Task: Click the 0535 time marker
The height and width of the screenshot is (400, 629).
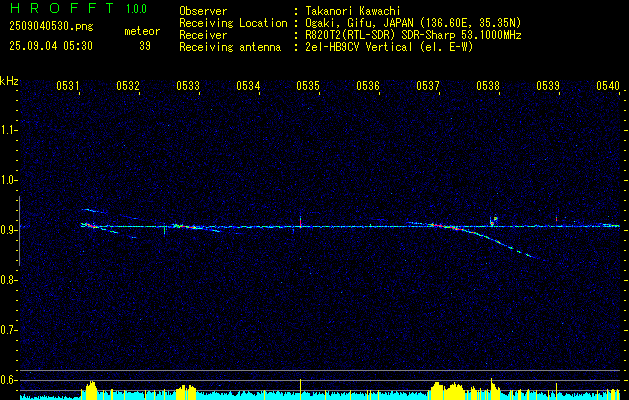Action: pyautogui.click(x=308, y=85)
